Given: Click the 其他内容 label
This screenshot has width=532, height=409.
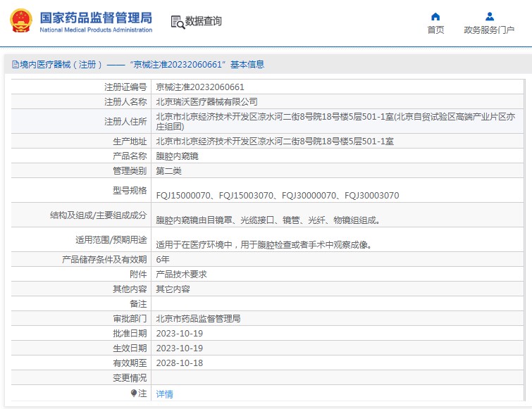Looking at the screenshot, I should [x=130, y=289].
